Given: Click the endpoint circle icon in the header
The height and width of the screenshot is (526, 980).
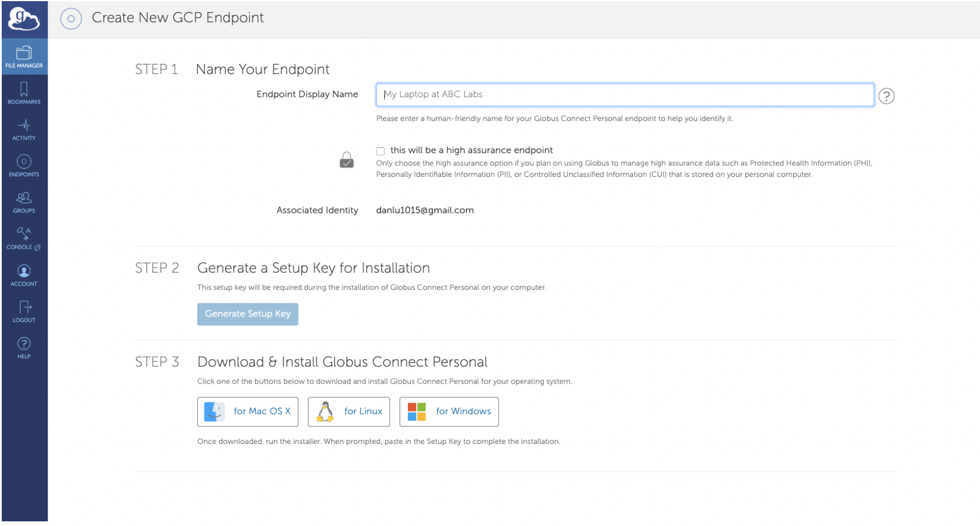Looking at the screenshot, I should [71, 19].
